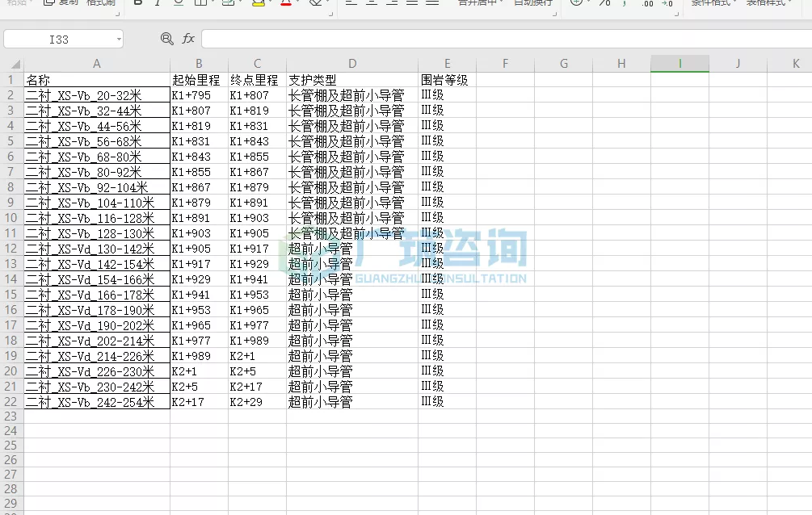812x515 pixels.
Task: Select row 22 header
Action: coord(11,402)
